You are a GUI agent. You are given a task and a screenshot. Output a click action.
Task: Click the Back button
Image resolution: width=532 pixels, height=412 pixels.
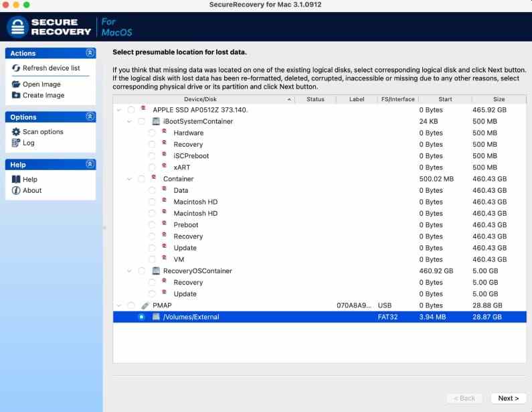464,398
